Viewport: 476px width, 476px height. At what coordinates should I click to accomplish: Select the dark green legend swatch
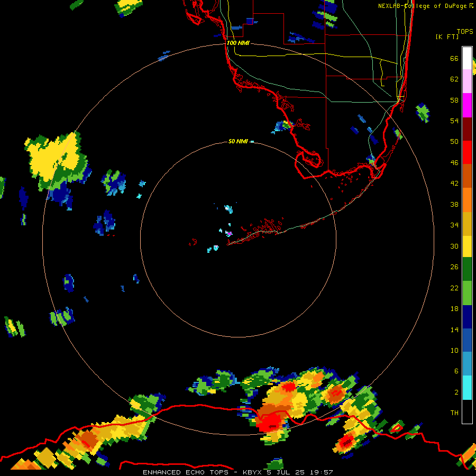[x=467, y=269]
